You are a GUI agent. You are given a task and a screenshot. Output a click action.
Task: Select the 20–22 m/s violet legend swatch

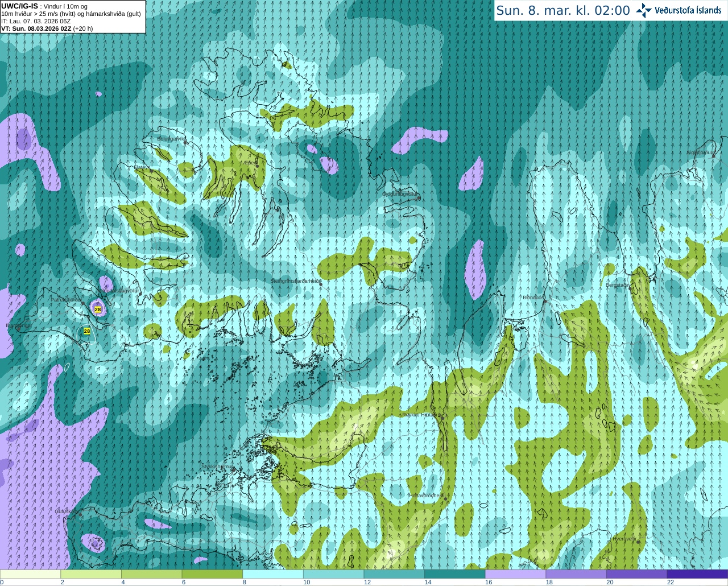pos(636,574)
